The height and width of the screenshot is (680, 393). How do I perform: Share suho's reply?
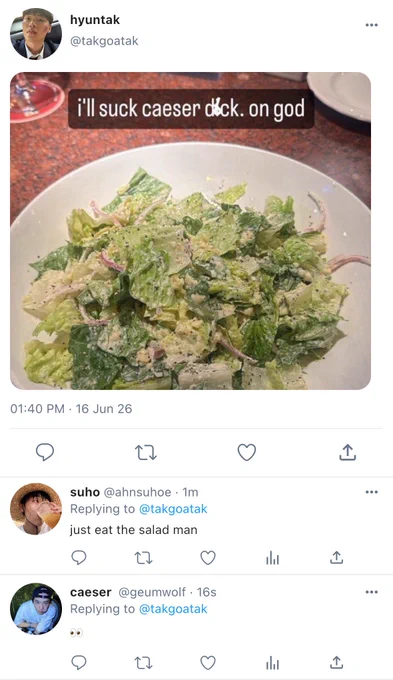(x=337, y=557)
